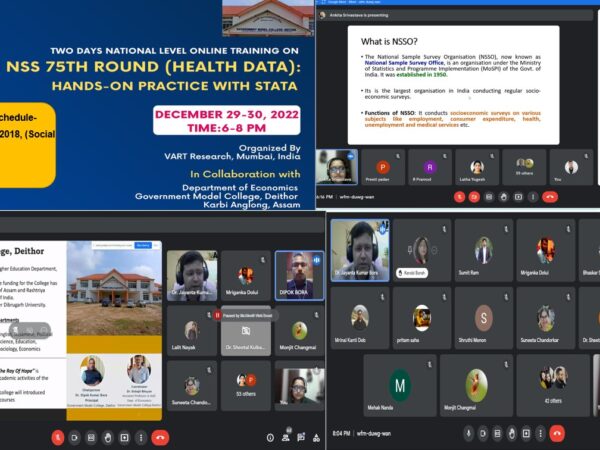This screenshot has width=600, height=450.
Task: Click the What is NSSO? shared slide
Action: point(453,85)
